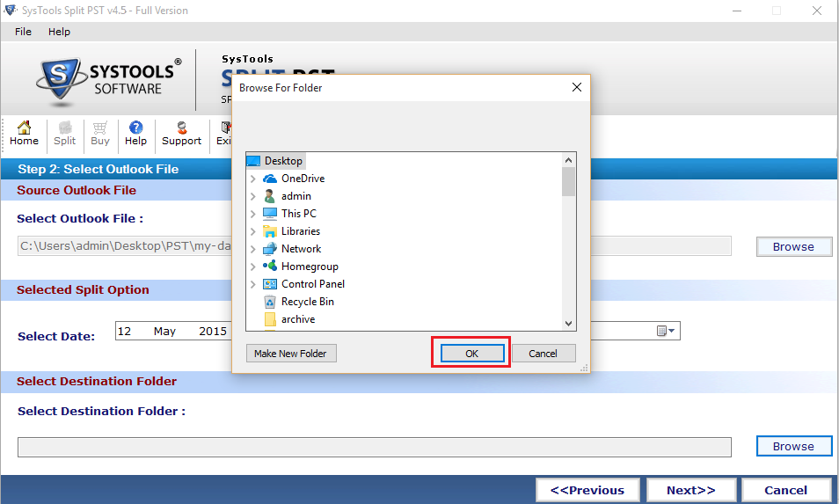Select the OneDrive cloud icon

[270, 179]
